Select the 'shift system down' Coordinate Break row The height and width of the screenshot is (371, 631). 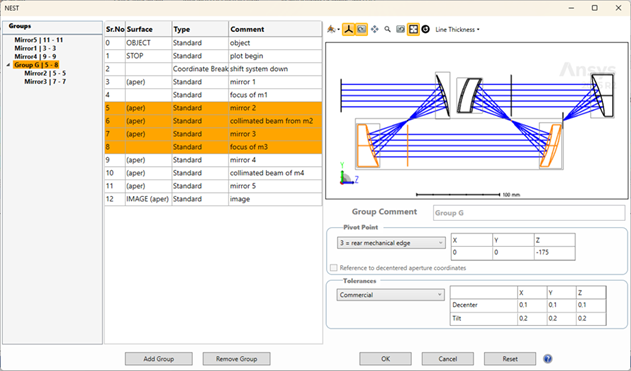(x=213, y=69)
